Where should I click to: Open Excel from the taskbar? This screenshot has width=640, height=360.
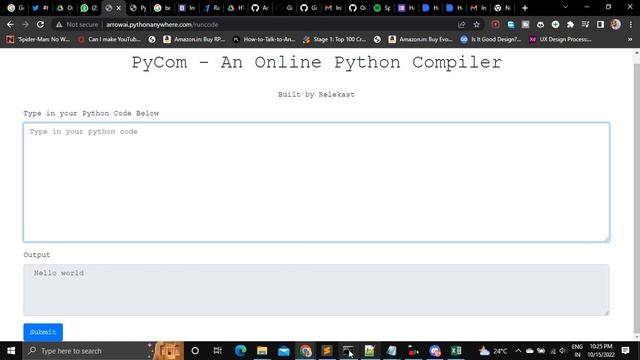coord(456,351)
